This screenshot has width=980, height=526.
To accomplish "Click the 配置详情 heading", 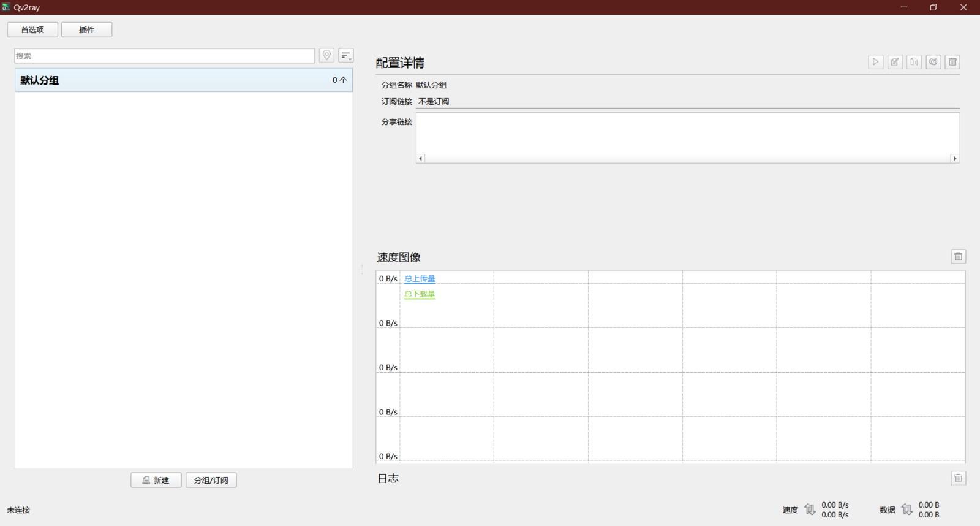I will click(x=400, y=63).
